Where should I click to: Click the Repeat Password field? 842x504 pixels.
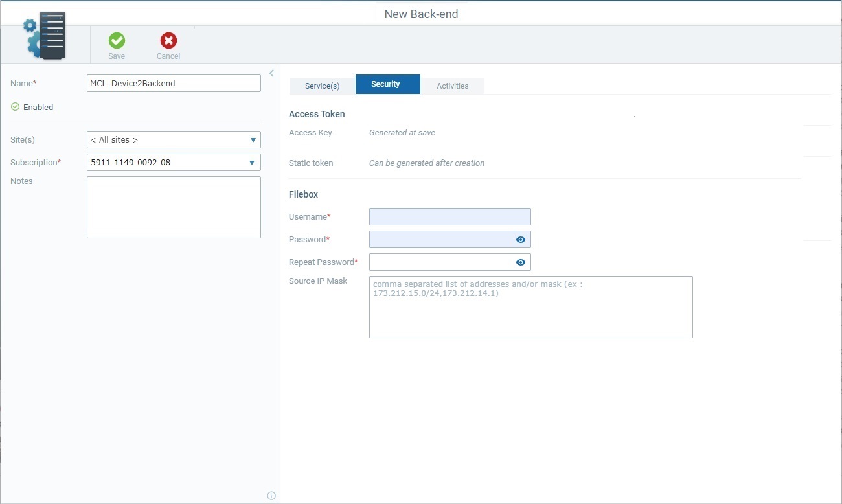[440, 262]
